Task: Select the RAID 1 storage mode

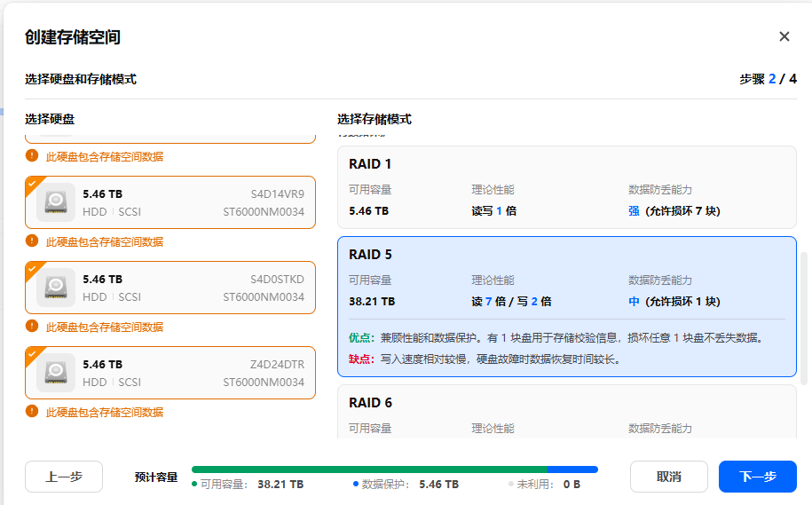Action: [566, 187]
